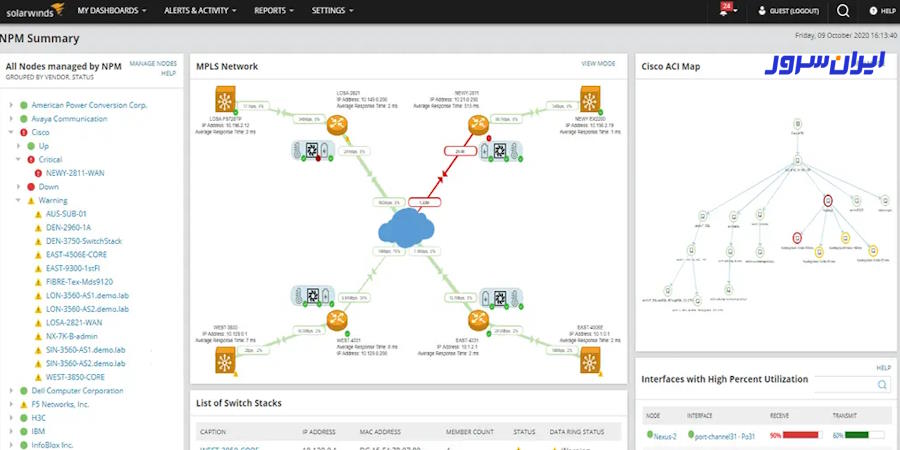The width and height of the screenshot is (900, 450).
Task: Select the LOSA-PS728TP switch icon
Action: click(x=225, y=99)
